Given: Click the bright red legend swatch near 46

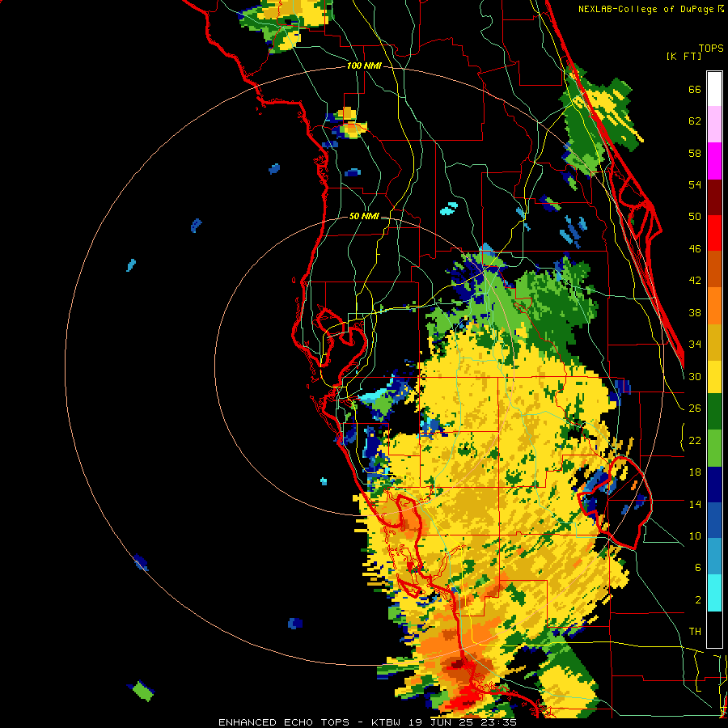Looking at the screenshot, I should point(714,234).
